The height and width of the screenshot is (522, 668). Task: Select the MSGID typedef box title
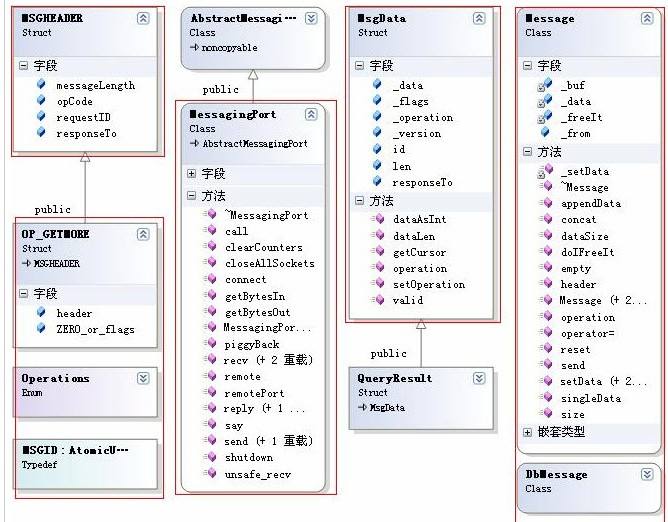[75, 450]
